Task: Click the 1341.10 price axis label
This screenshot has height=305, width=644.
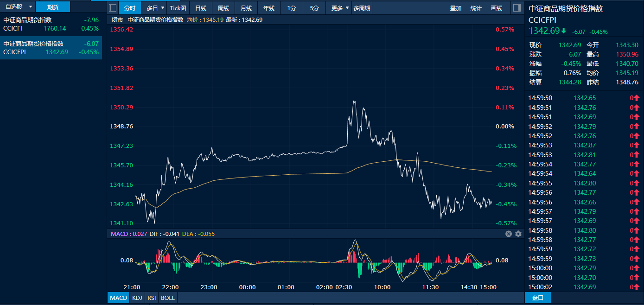Action: [x=121, y=223]
